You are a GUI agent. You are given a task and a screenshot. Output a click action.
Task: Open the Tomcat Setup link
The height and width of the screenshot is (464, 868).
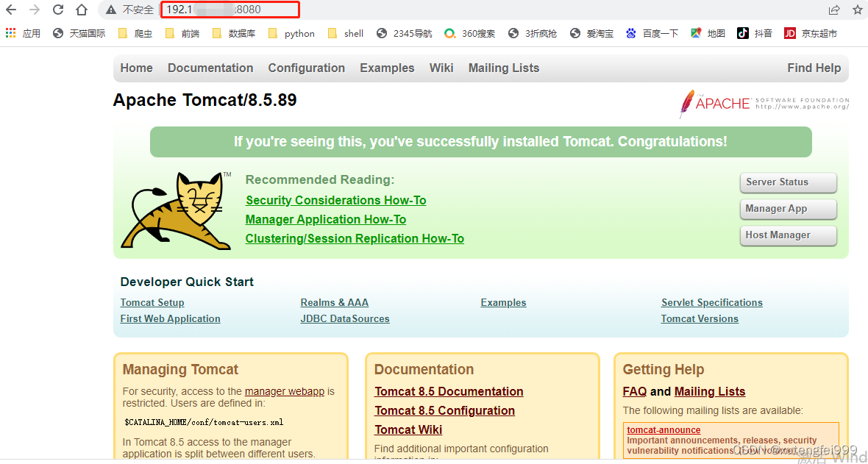(152, 303)
